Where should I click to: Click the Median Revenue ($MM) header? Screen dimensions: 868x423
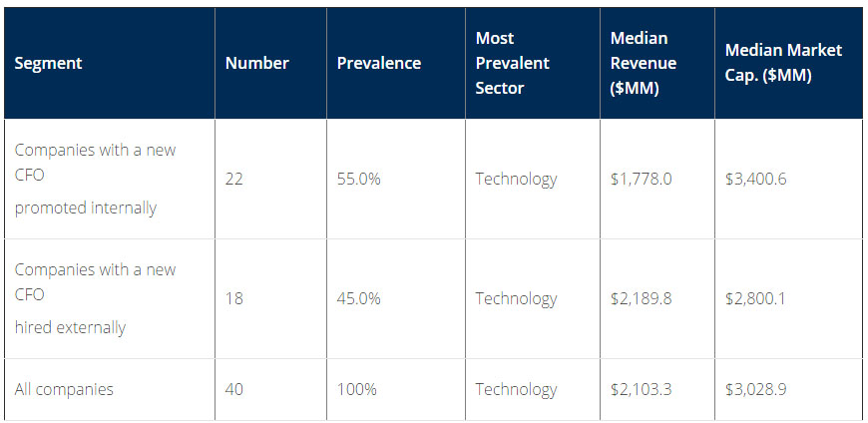point(644,63)
